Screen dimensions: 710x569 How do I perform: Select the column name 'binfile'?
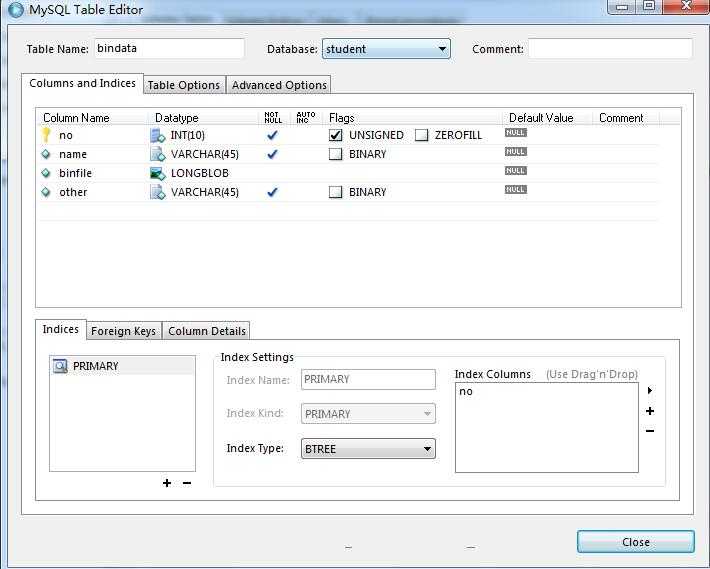(x=75, y=173)
